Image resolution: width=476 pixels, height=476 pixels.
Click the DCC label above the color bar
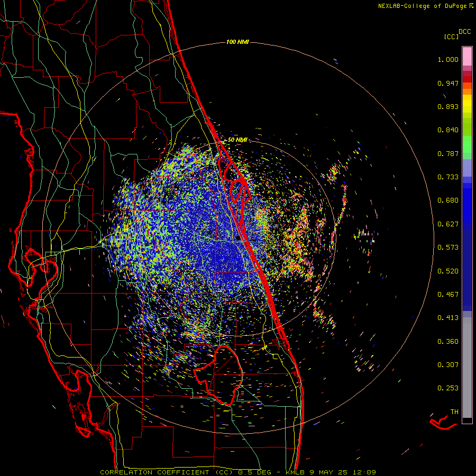coord(465,32)
